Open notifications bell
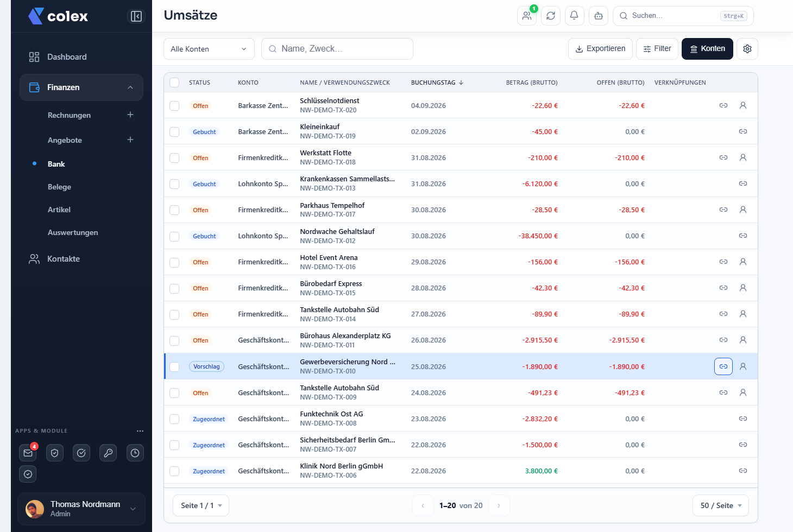 coord(574,16)
